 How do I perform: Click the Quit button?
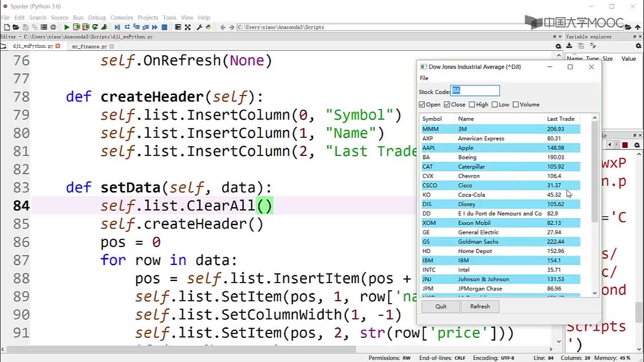(x=441, y=306)
